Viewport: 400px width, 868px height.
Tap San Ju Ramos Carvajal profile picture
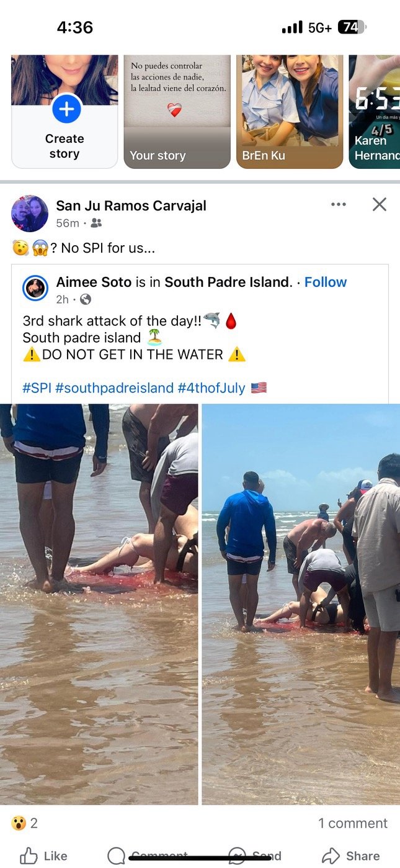(x=30, y=214)
